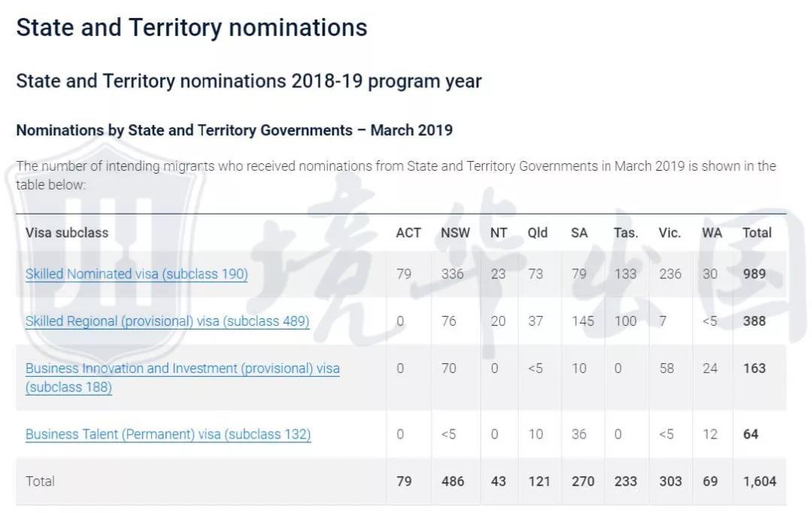Click the 989 total for subclass 190

click(x=754, y=275)
